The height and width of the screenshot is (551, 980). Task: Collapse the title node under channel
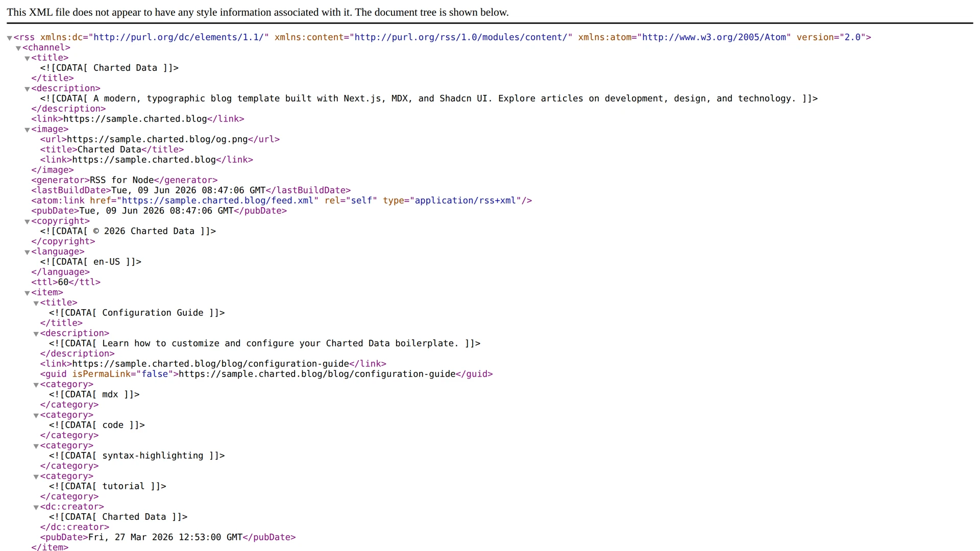pos(27,58)
